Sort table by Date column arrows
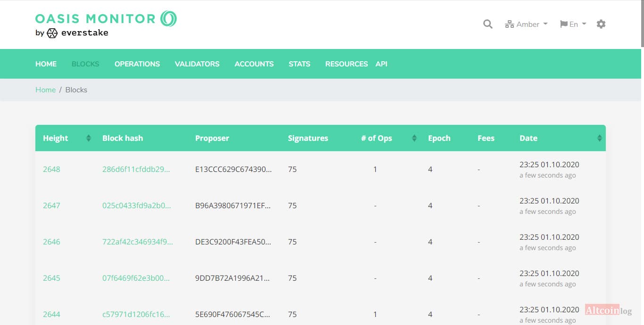 (600, 138)
